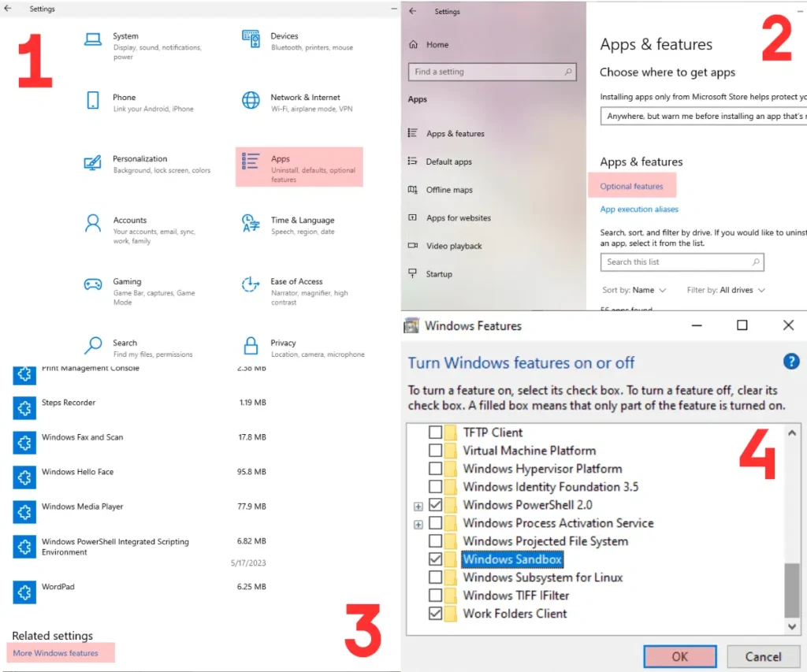Click the Apps list icon in Settings
807x672 pixels.
point(251,161)
